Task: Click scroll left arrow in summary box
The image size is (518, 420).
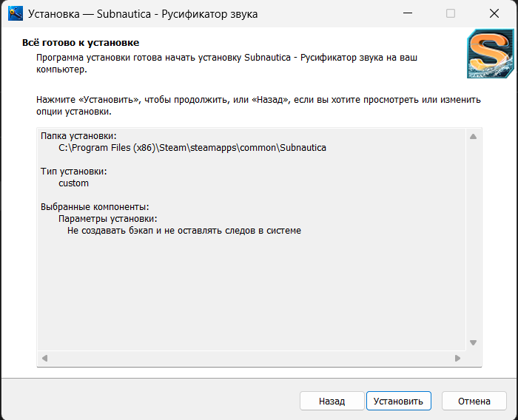Action: point(45,358)
